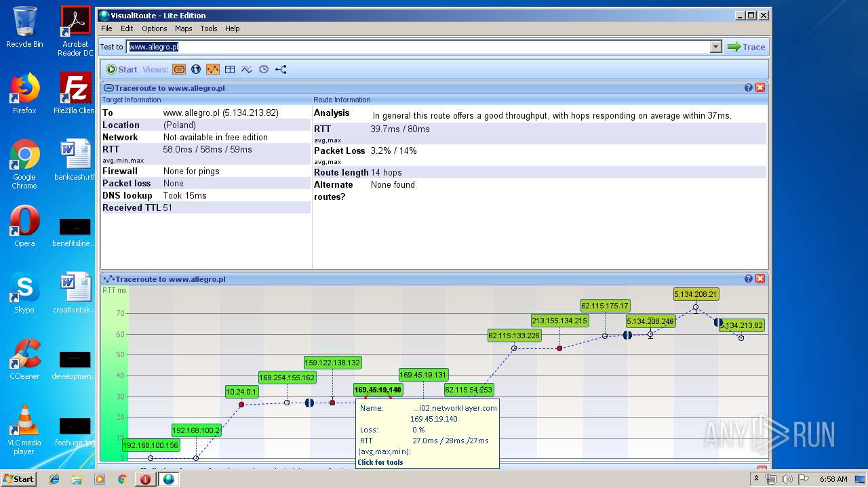
Task: Click the Analysis text in Route Information
Action: click(x=552, y=116)
